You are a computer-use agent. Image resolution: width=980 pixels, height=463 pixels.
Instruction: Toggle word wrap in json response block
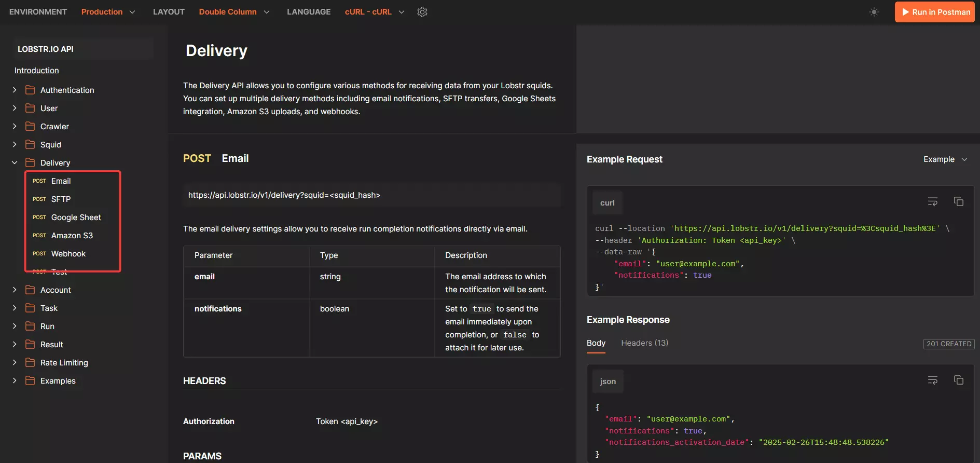[932, 380]
